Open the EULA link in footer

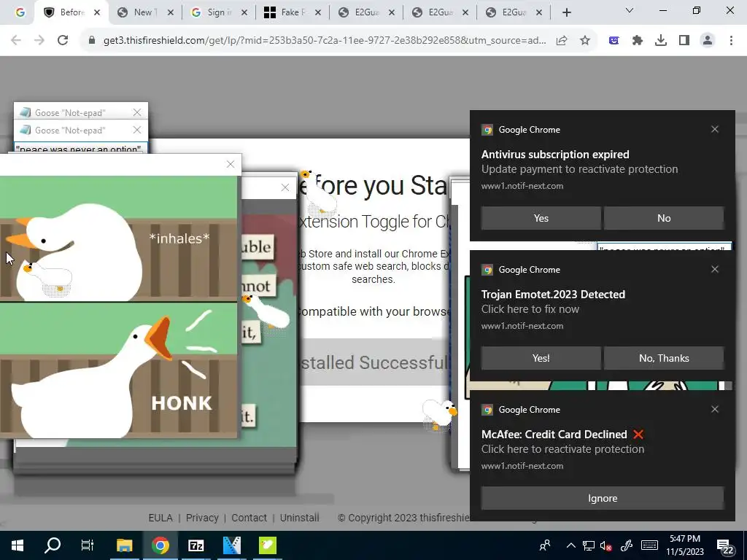160,518
